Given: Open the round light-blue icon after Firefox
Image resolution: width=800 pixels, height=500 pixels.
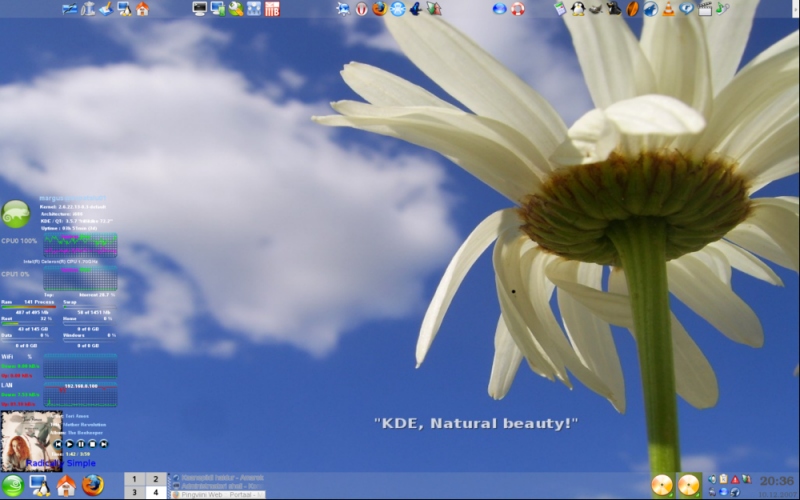Looking at the screenshot, I should click(397, 9).
